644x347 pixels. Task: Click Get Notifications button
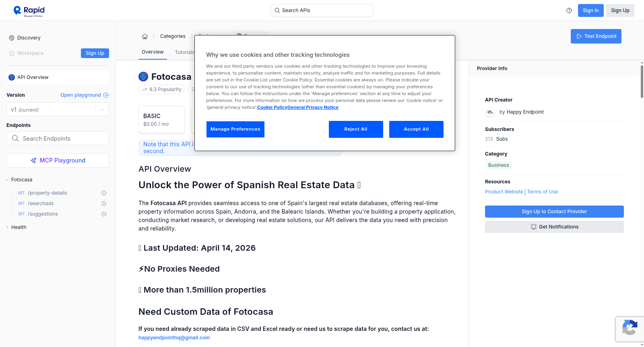554,227
